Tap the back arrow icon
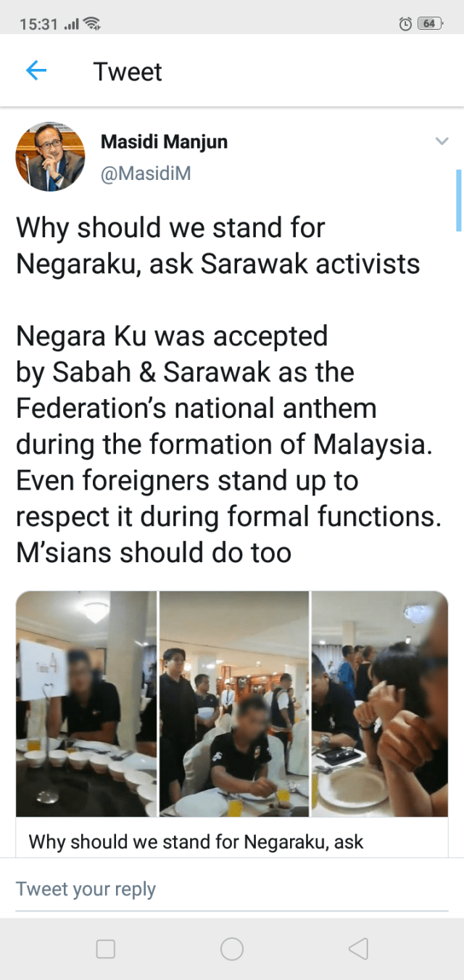Screen dimensions: 464x980 36,71
